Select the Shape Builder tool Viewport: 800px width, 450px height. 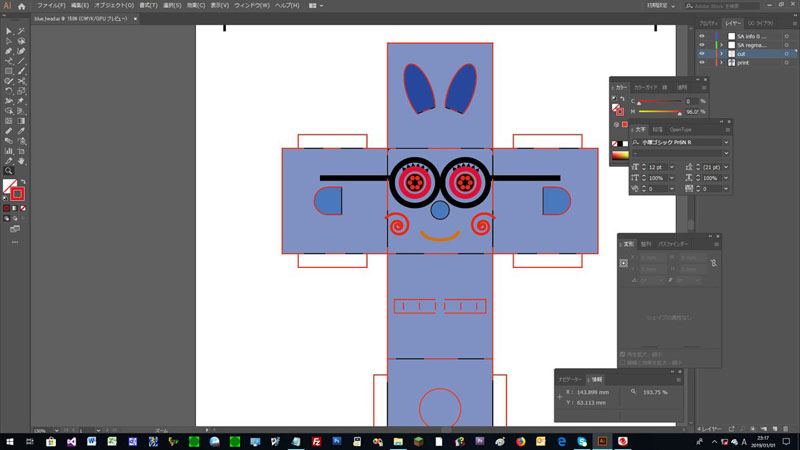(9, 111)
